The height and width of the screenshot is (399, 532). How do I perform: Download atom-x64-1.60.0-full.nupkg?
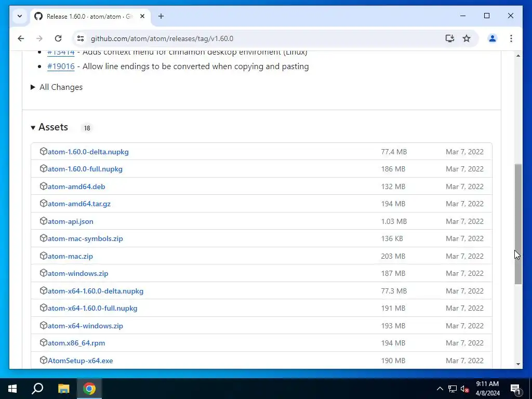(92, 309)
